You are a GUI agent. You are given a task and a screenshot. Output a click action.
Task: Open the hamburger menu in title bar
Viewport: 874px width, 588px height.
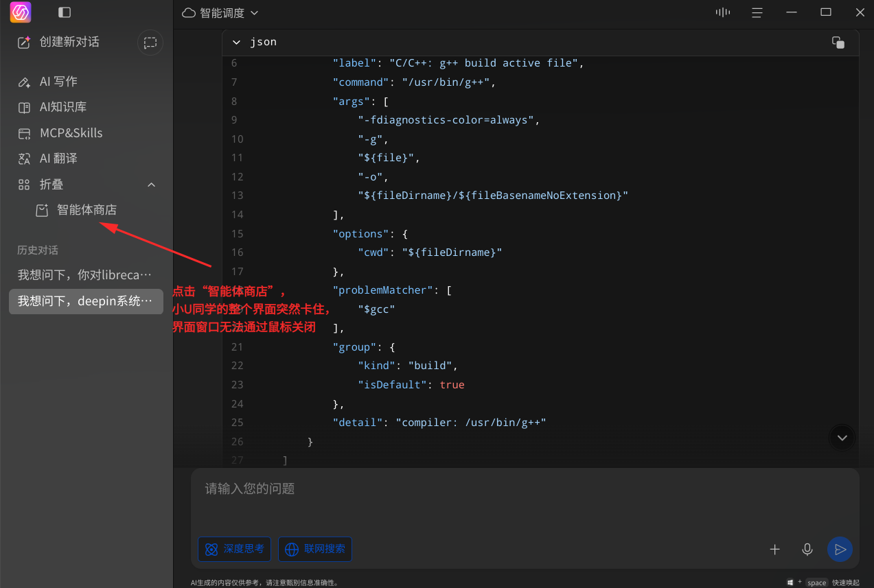point(757,12)
